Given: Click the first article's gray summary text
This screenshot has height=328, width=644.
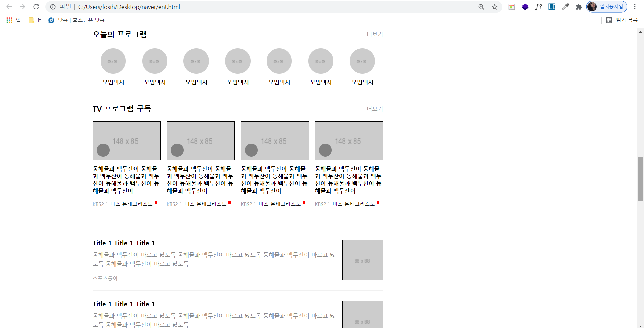Looking at the screenshot, I should [214, 259].
